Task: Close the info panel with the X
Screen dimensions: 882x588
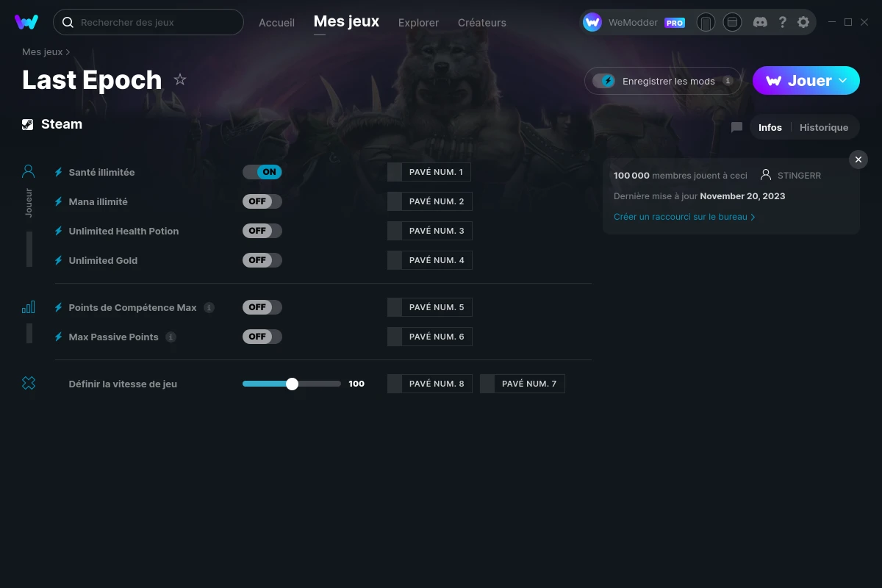Action: tap(858, 159)
